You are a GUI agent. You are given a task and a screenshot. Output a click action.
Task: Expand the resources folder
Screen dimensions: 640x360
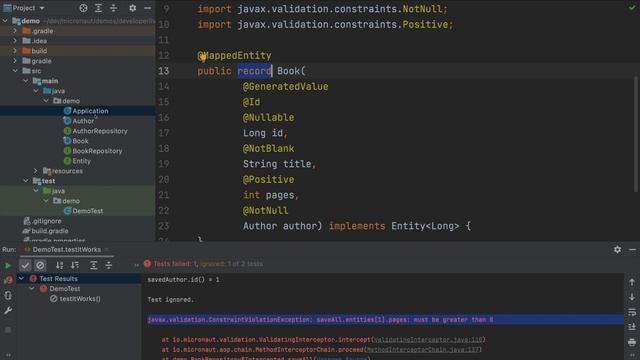[36, 171]
